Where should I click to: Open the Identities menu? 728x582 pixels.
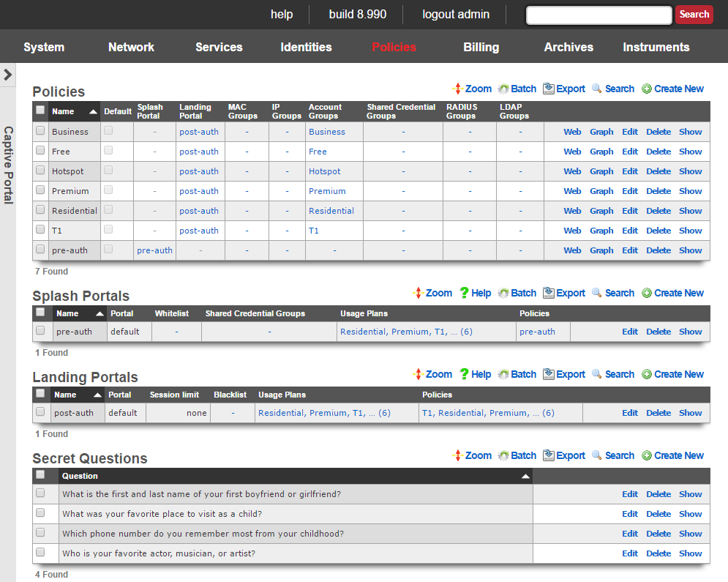click(x=307, y=47)
